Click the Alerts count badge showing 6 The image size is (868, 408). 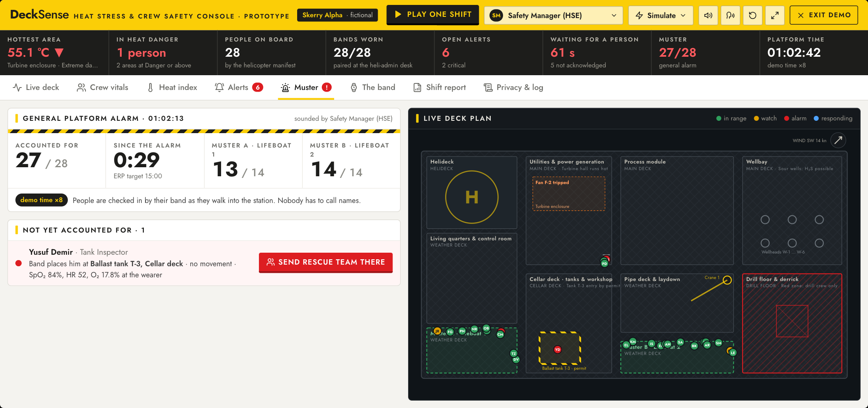(258, 87)
